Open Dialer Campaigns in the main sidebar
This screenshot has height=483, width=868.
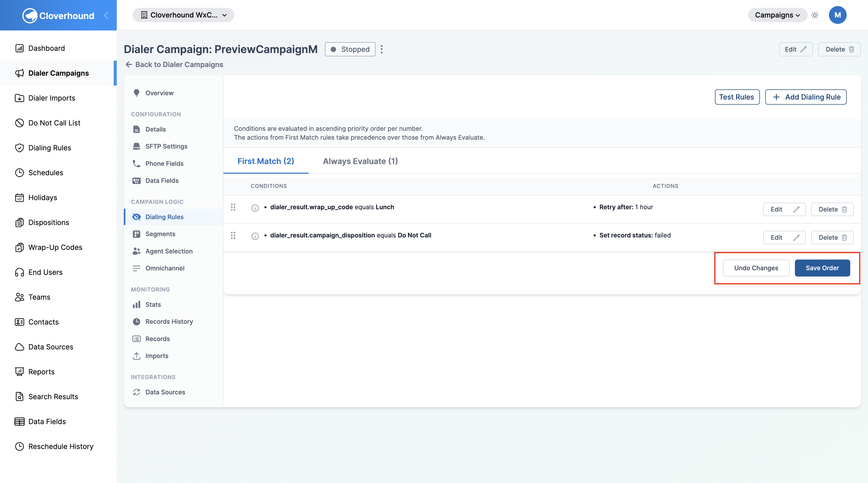click(58, 73)
